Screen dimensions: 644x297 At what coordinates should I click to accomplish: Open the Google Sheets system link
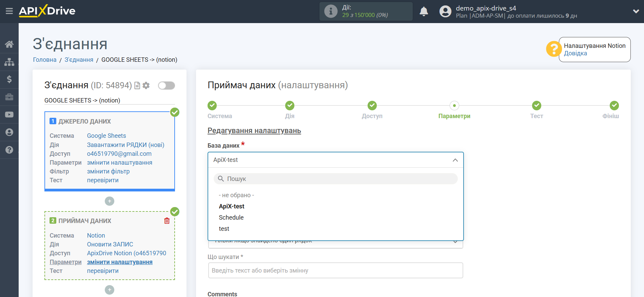[106, 136]
